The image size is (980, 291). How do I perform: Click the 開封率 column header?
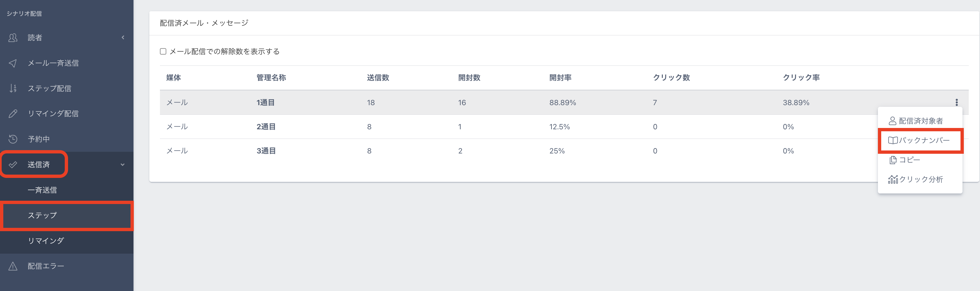pyautogui.click(x=560, y=78)
